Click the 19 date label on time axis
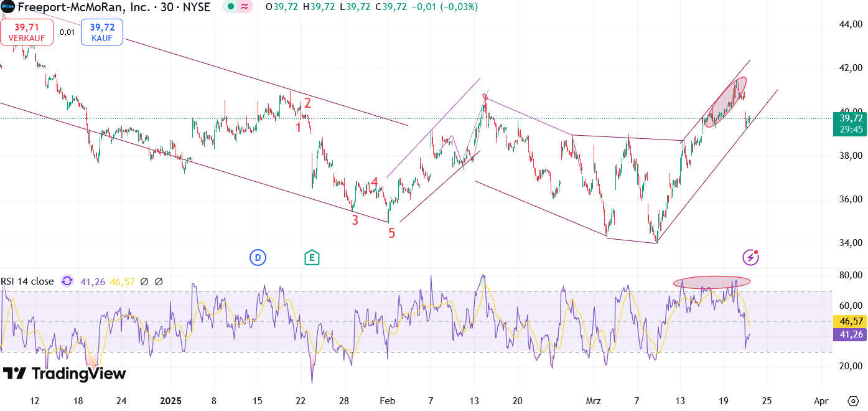 723,400
